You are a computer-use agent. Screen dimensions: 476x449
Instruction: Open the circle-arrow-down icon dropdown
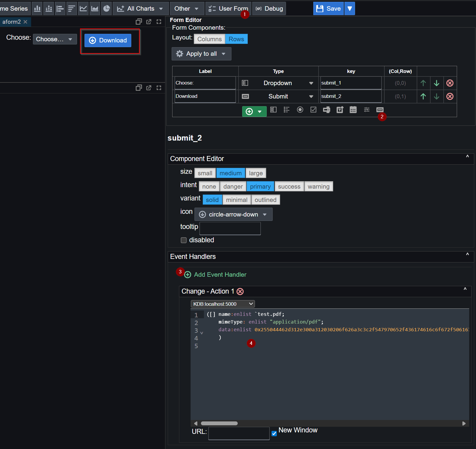[x=233, y=214]
